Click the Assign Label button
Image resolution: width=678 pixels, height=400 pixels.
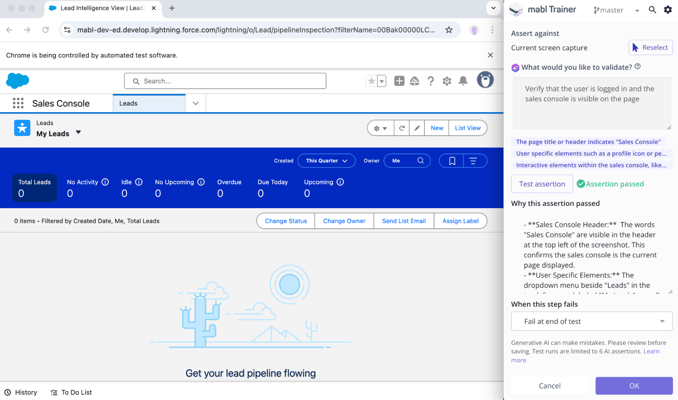pos(461,221)
